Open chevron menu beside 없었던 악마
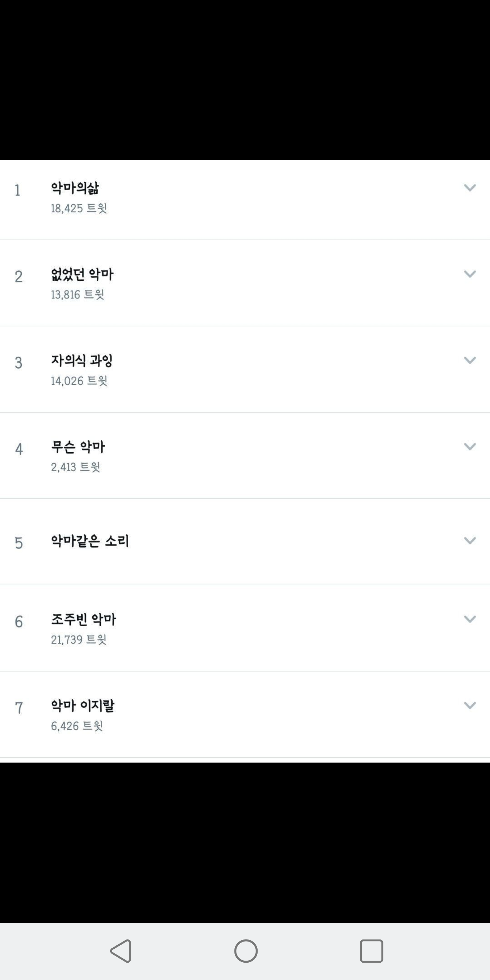The width and height of the screenshot is (490, 980). coord(470,274)
